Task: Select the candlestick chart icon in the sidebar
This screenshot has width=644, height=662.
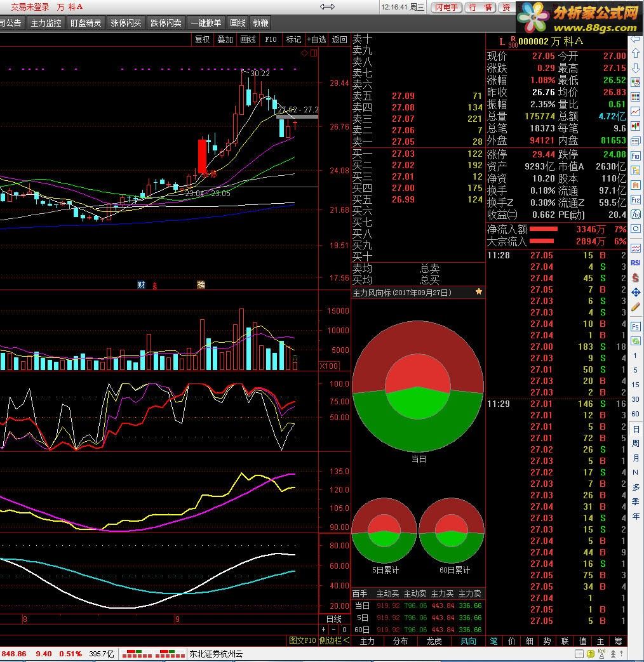Action: click(636, 126)
